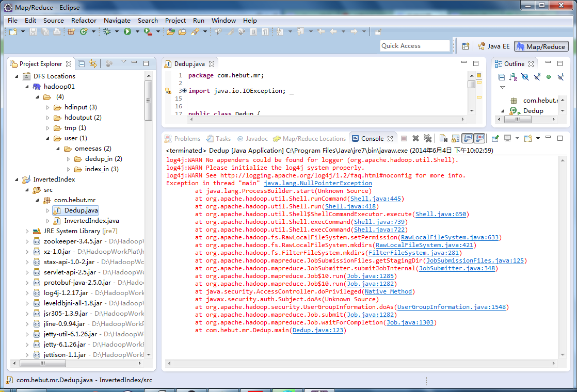Open Dedup.java:123 stack trace link
This screenshot has height=392, width=577.
pos(317,330)
